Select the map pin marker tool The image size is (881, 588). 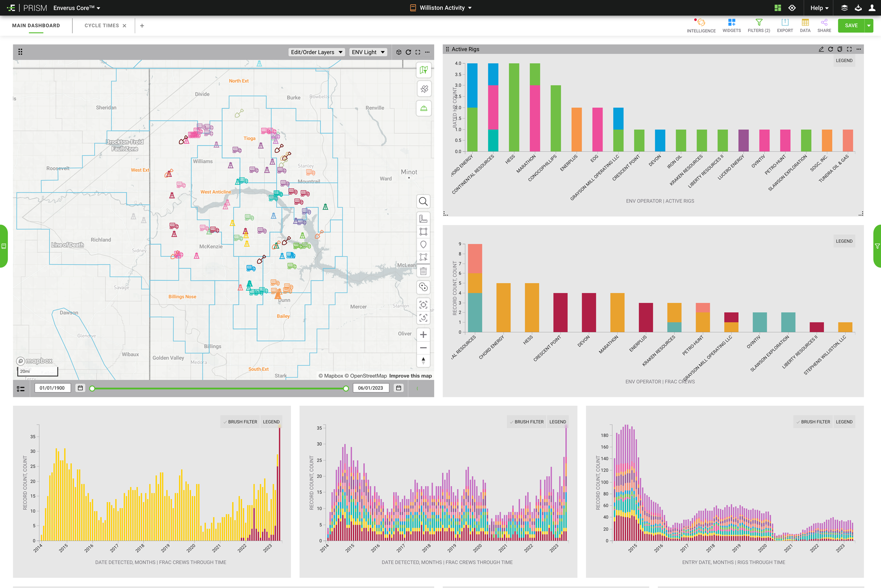[423, 244]
